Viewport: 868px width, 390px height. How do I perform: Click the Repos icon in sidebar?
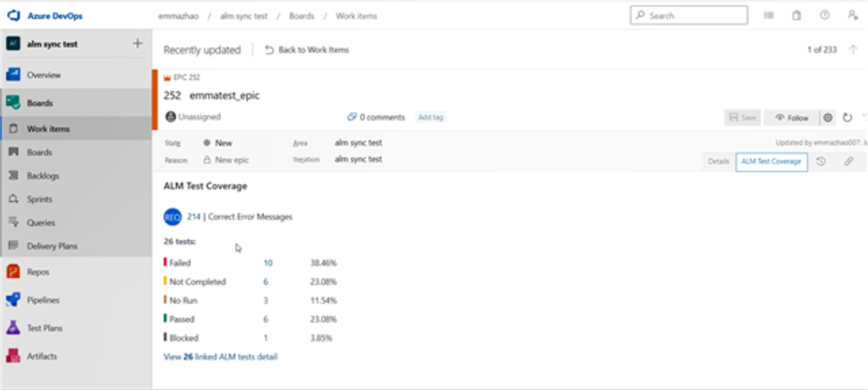[13, 272]
